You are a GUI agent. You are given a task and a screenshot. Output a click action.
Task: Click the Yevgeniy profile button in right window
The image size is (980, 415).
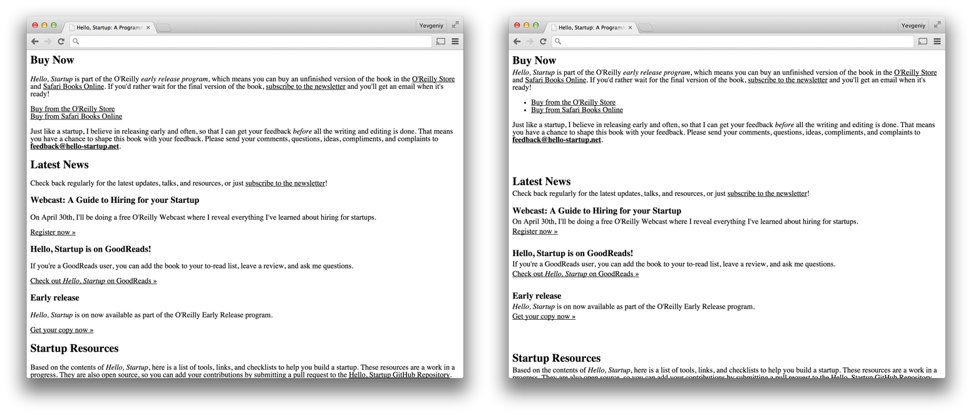(914, 26)
